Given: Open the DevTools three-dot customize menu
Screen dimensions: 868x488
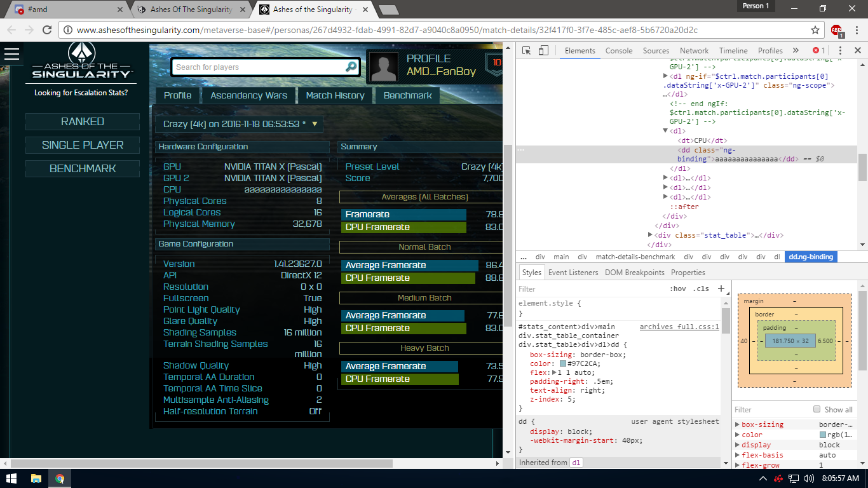Looking at the screenshot, I should click(839, 51).
